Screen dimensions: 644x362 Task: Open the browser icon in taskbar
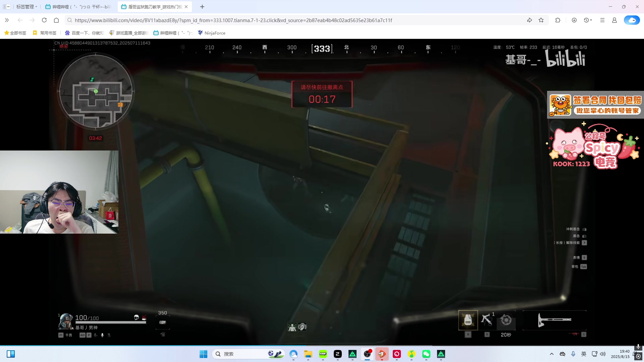tap(293, 354)
